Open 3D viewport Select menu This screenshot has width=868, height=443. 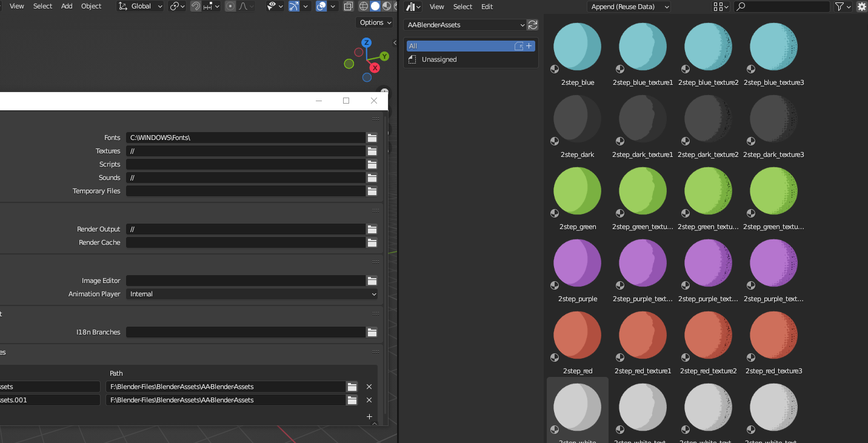pos(42,6)
